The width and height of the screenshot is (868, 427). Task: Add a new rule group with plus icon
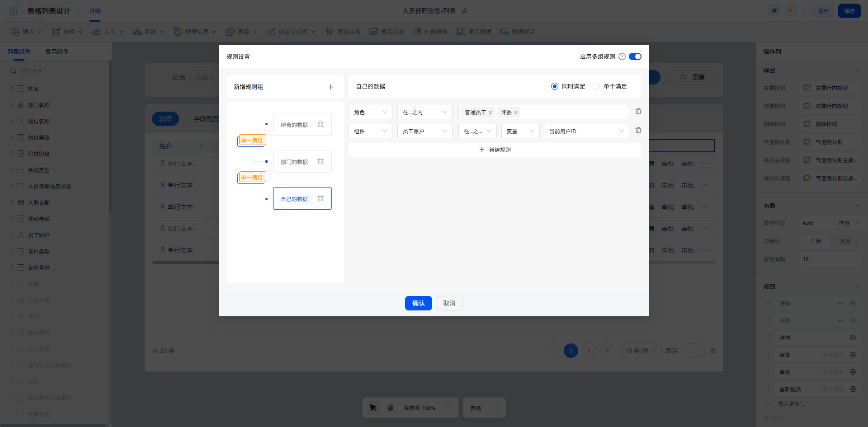[330, 87]
